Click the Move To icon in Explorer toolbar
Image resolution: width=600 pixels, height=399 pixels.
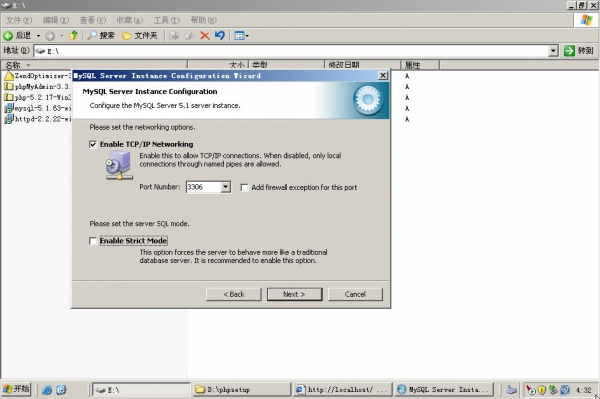(174, 36)
